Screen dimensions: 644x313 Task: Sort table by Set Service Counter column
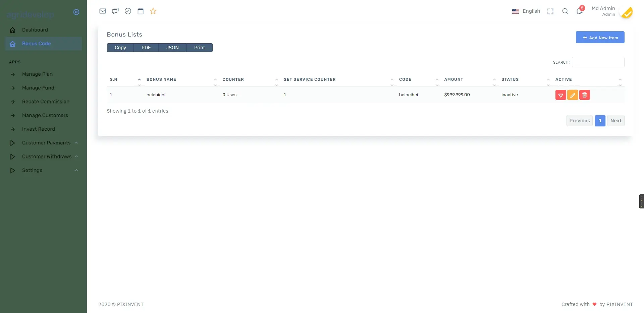point(338,79)
